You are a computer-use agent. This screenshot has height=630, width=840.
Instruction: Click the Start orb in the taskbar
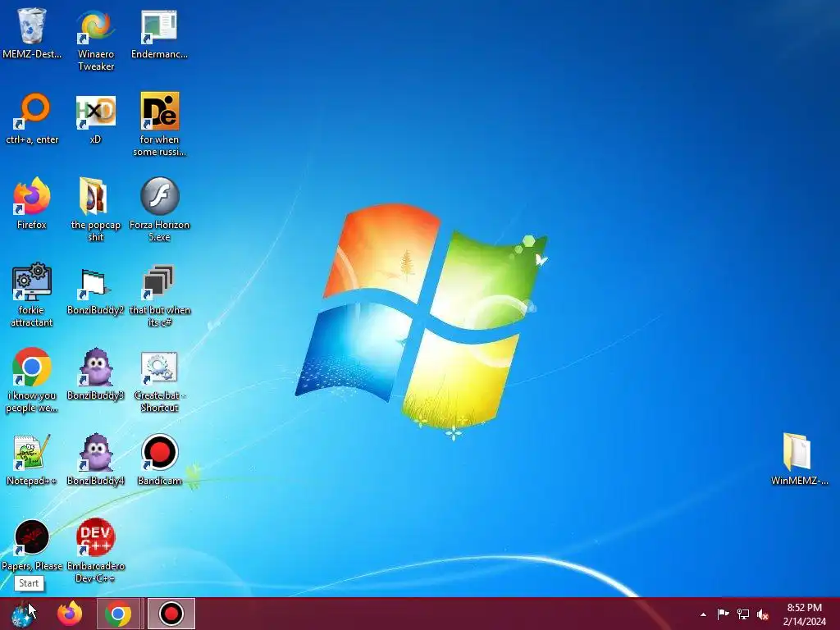(x=22, y=614)
